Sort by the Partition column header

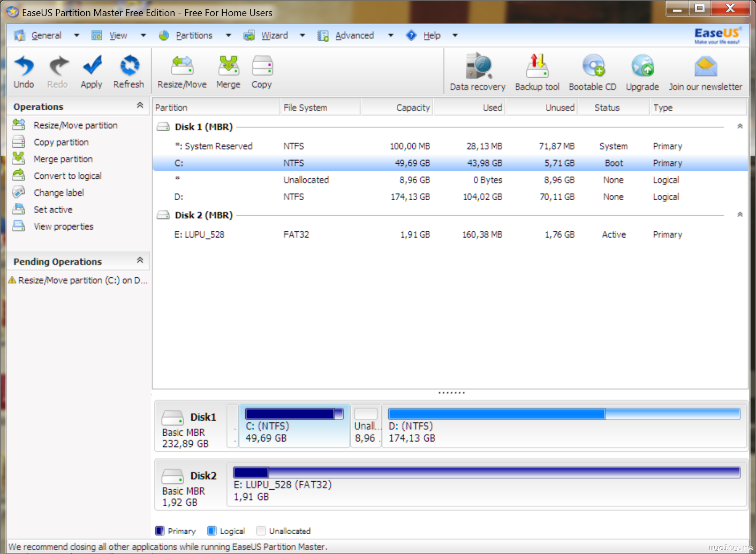coord(216,108)
